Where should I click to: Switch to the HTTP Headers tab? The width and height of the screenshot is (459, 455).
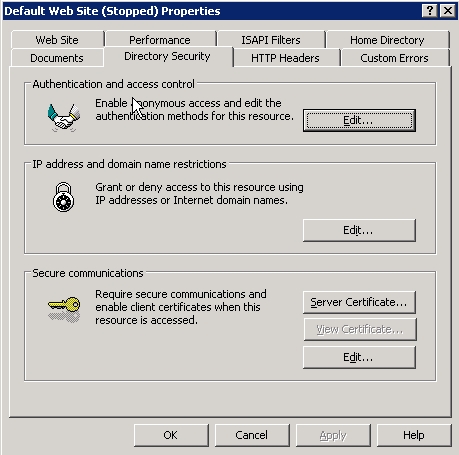(286, 58)
